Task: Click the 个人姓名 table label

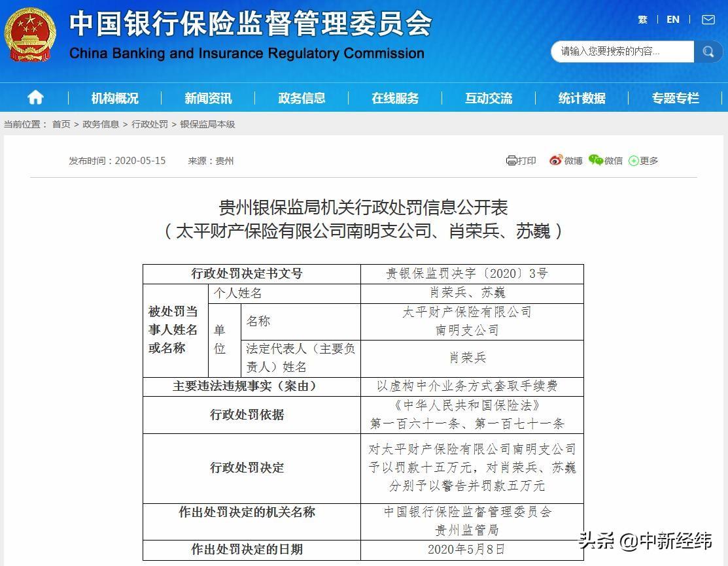Action: (x=237, y=293)
